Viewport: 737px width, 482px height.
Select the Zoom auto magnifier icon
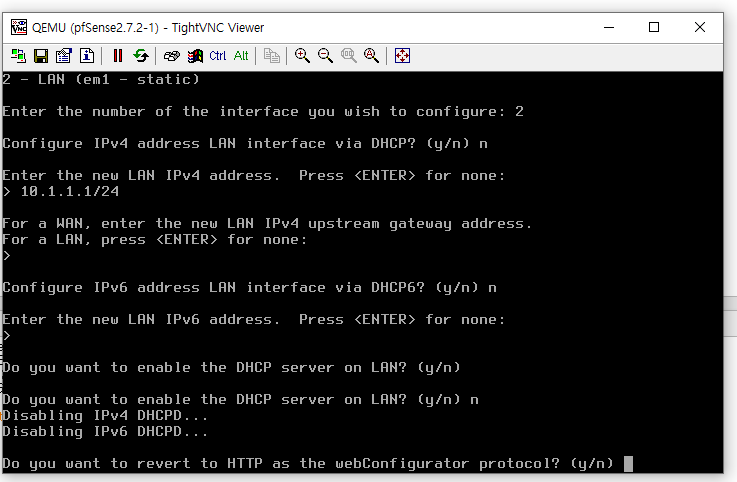[371, 56]
